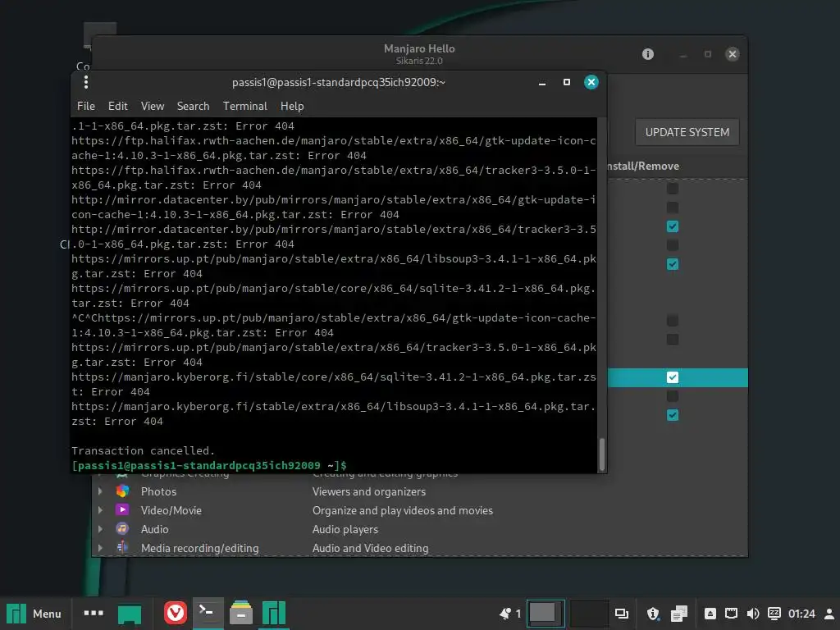The width and height of the screenshot is (840, 630).
Task: Open the File menu in terminal
Action: tap(85, 106)
